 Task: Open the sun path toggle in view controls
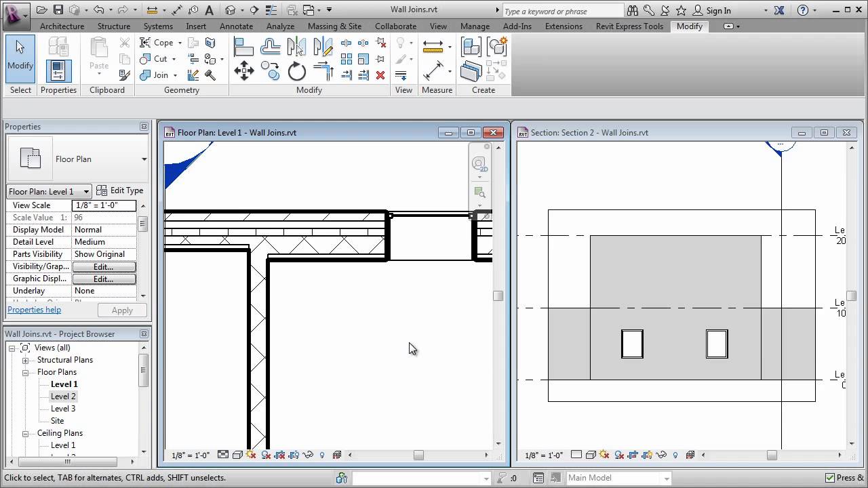pyautogui.click(x=251, y=455)
